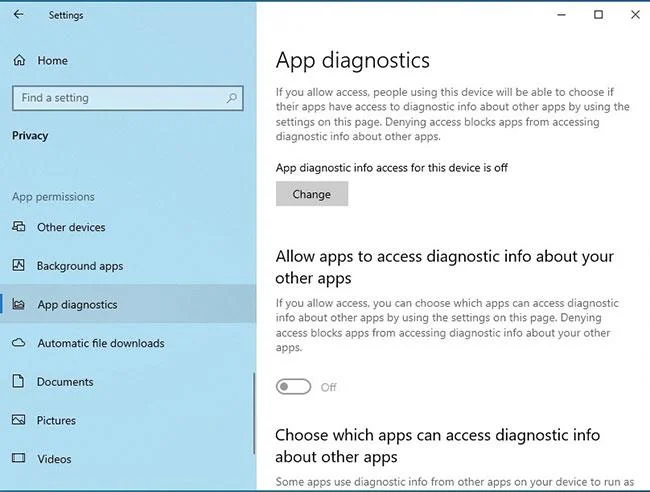This screenshot has height=492, width=650.
Task: Click the Change button
Action: click(x=312, y=194)
